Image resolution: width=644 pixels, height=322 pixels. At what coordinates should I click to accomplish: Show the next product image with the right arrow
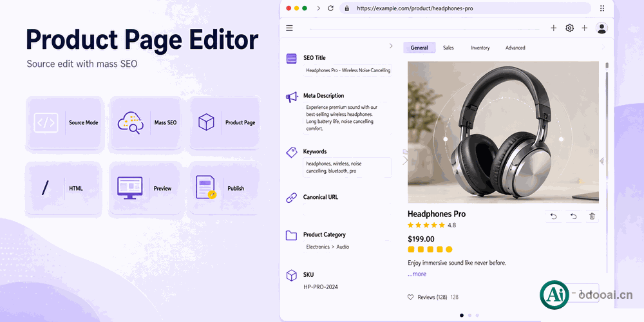coord(602,161)
